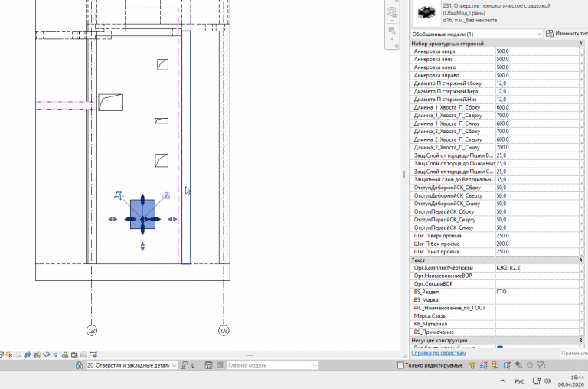The height and width of the screenshot is (389, 588).
Task: Open network icon in system tray
Action: [537, 381]
